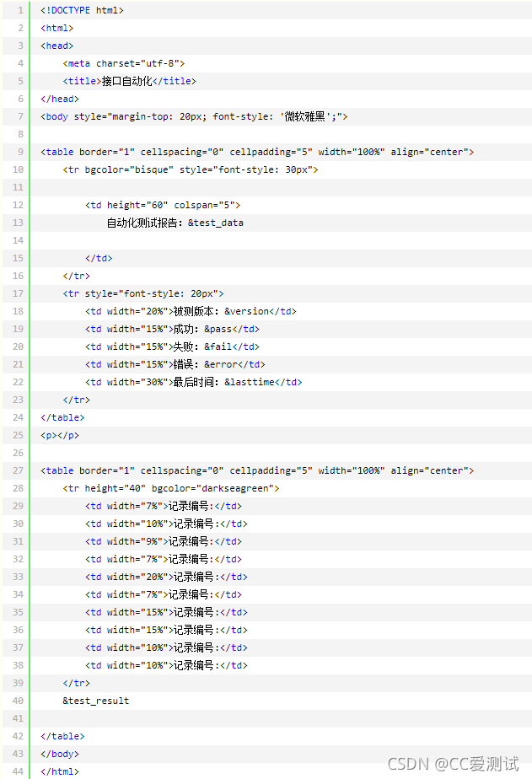Select the tr height="40" bgcolor="darkseagreen" line

click(171, 488)
